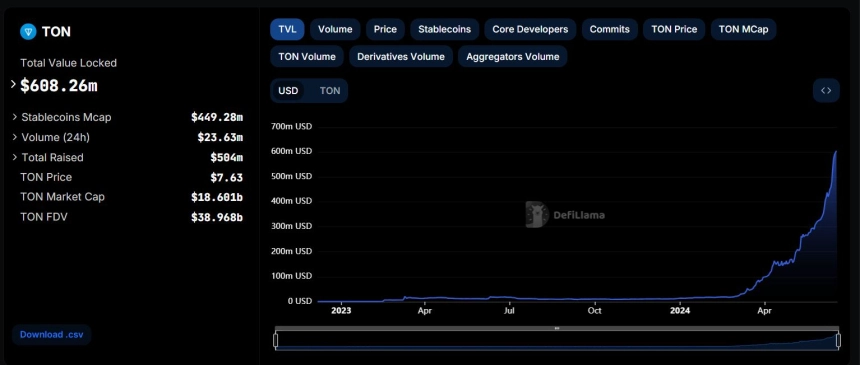Open the embed chart code icon
The width and height of the screenshot is (860, 365).
coord(826,91)
